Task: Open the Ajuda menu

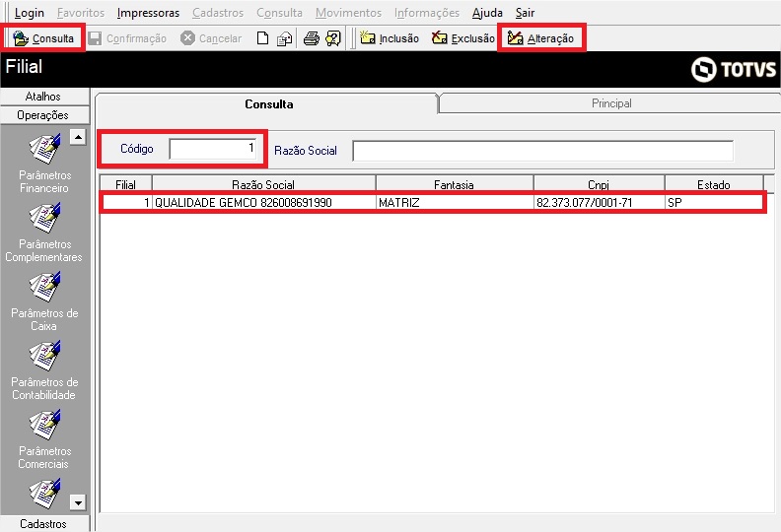Action: click(487, 13)
